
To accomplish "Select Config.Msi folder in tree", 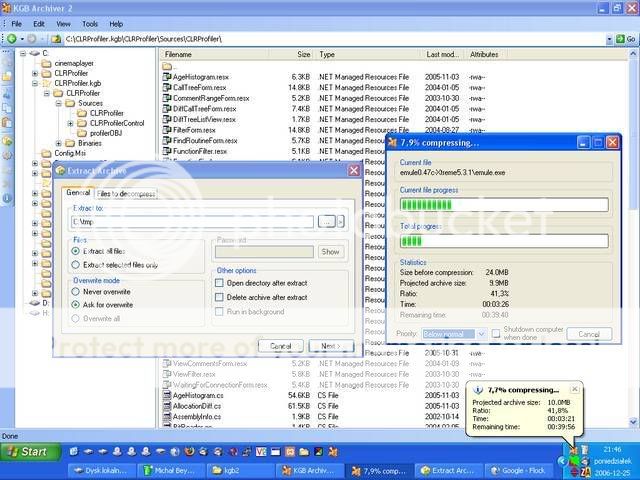I will point(70,153).
